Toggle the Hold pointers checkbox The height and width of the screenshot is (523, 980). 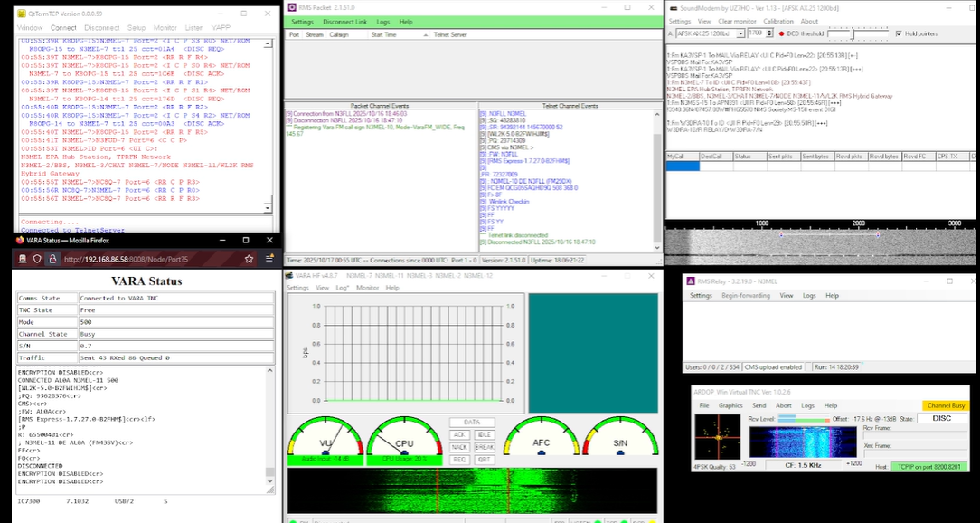point(898,33)
